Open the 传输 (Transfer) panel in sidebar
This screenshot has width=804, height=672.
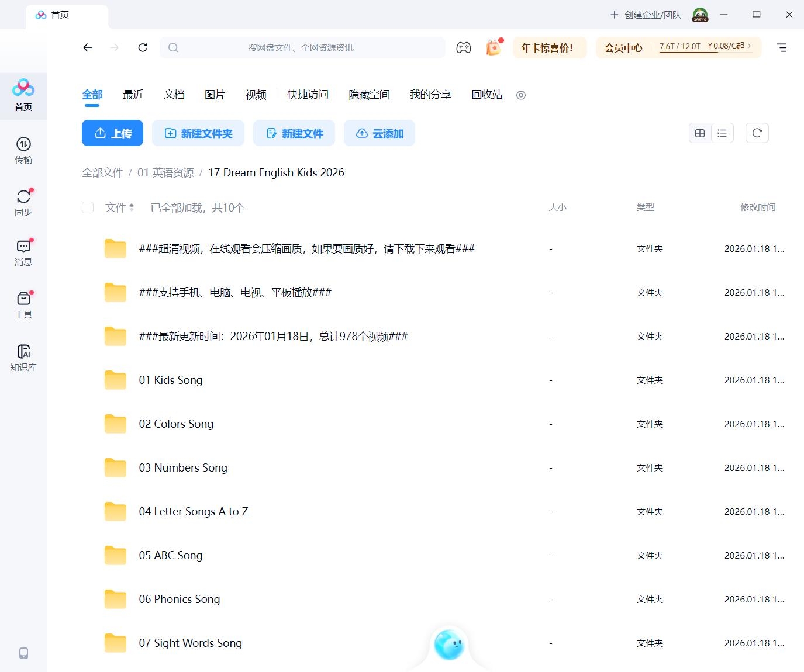point(23,151)
